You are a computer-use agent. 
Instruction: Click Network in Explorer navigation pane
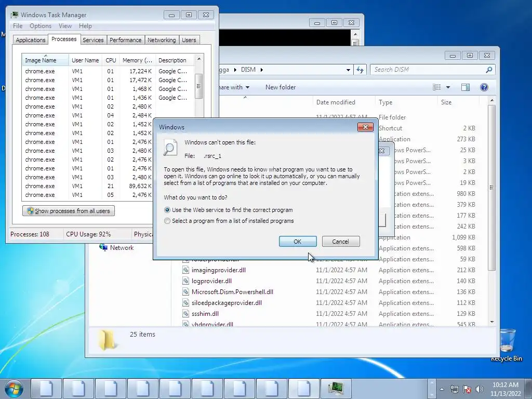coord(122,248)
